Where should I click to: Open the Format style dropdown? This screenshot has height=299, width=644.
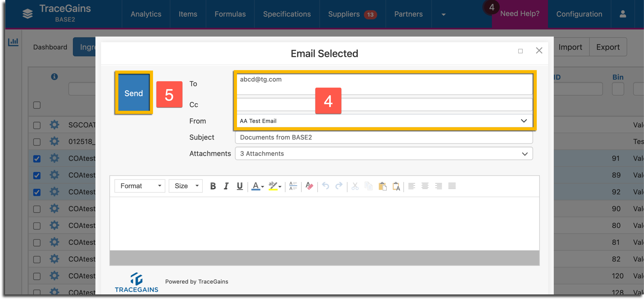(x=140, y=186)
